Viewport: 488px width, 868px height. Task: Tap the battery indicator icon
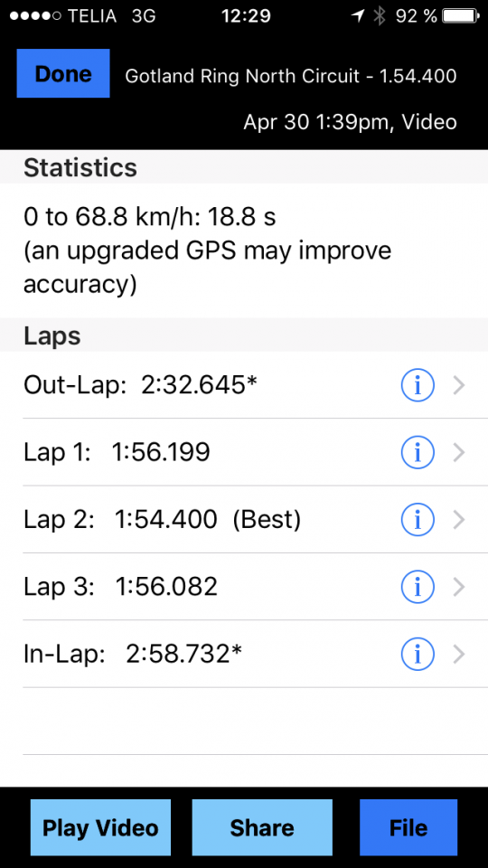462,16
